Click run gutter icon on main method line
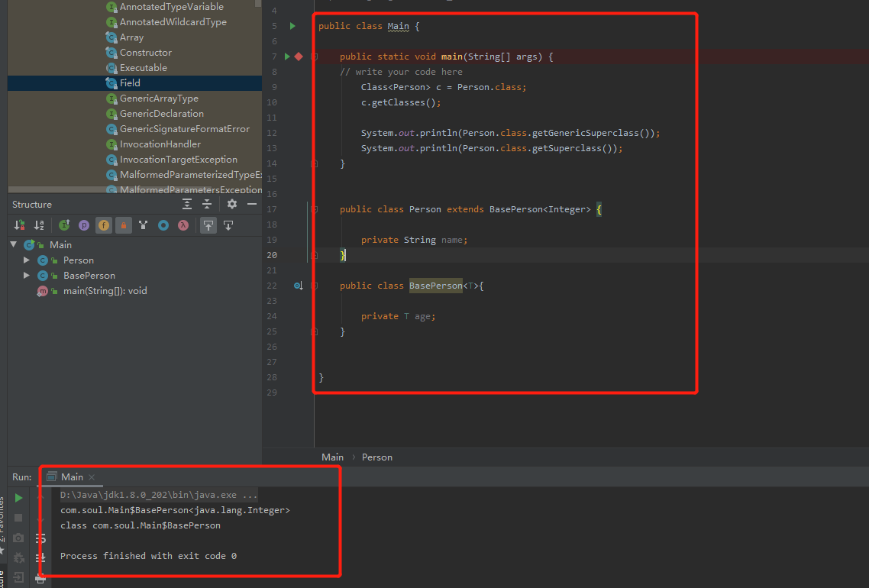 [x=287, y=57]
